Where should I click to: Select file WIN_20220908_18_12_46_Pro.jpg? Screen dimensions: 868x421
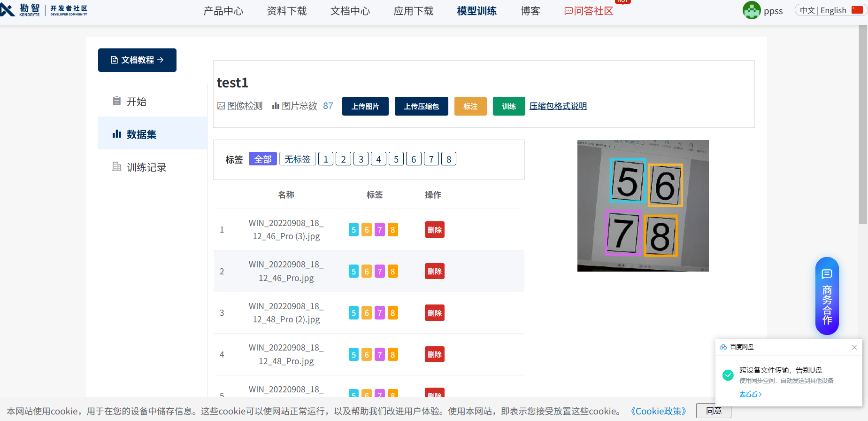point(286,271)
